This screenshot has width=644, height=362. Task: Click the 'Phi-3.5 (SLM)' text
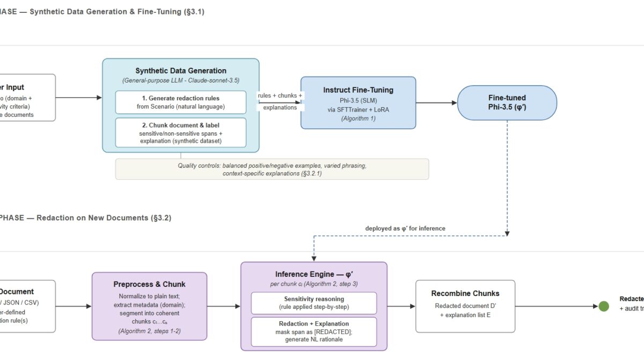(358, 101)
